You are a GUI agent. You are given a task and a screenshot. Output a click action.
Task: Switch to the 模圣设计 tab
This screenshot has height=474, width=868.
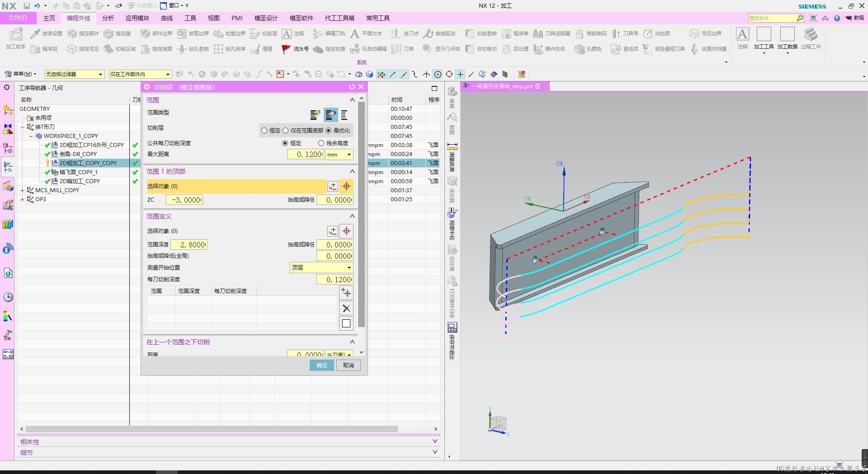(266, 18)
